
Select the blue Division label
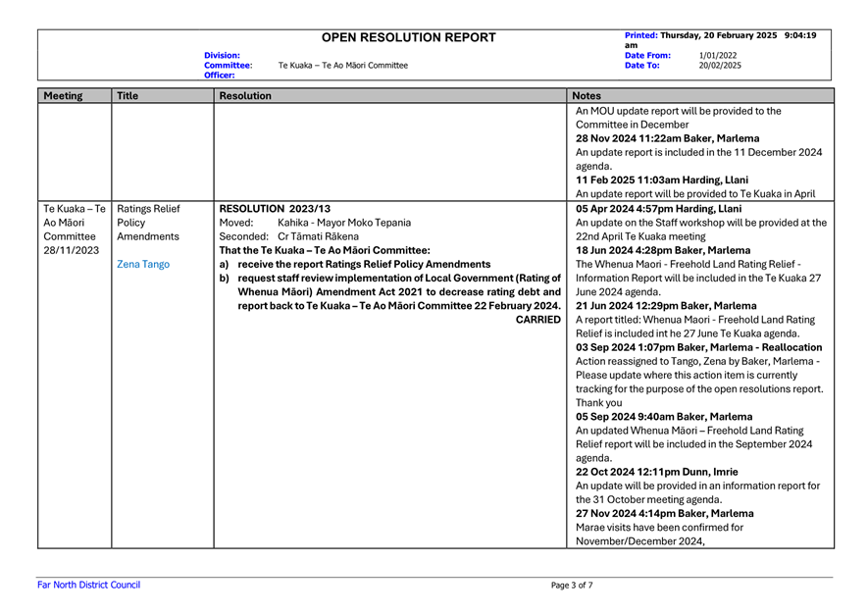(x=222, y=56)
